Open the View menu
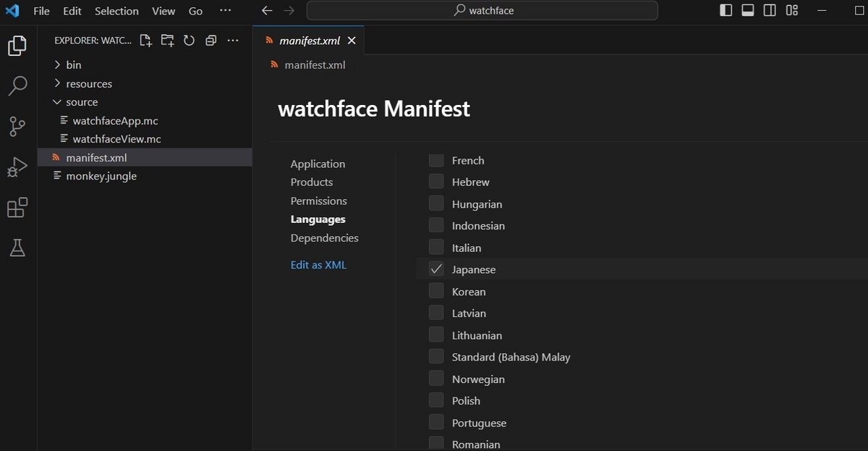 point(163,11)
